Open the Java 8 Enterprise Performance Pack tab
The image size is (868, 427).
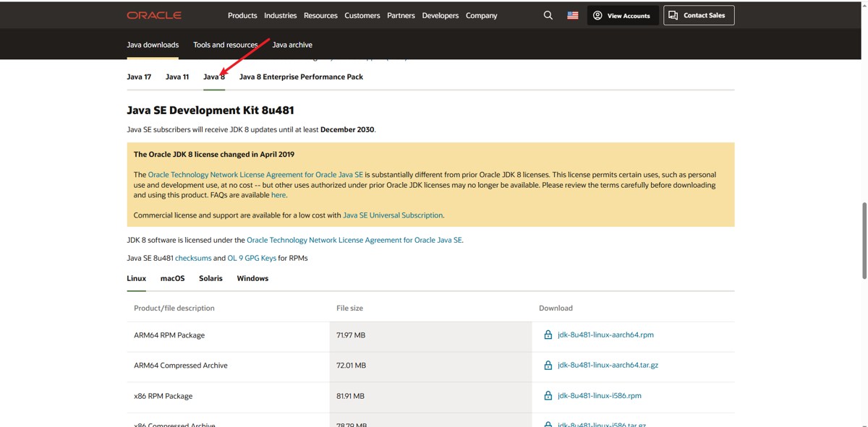tap(301, 77)
